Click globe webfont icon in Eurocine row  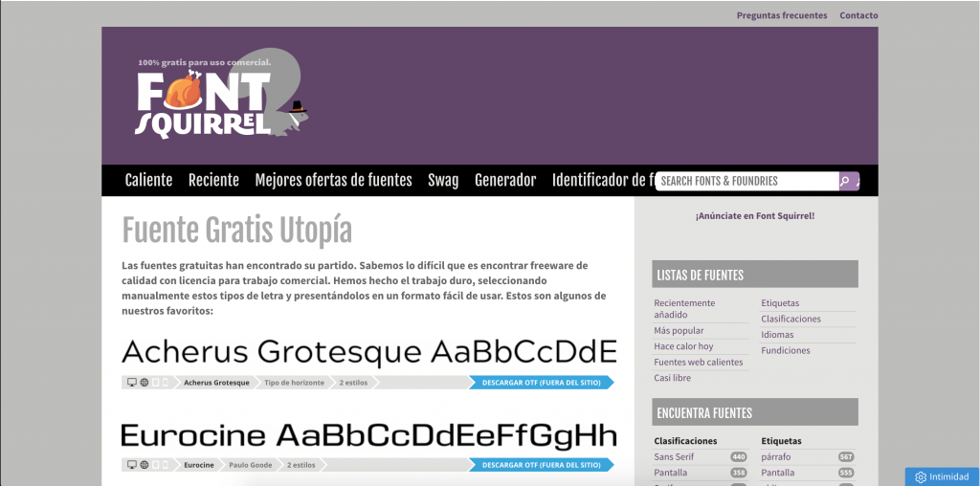pos(145,465)
